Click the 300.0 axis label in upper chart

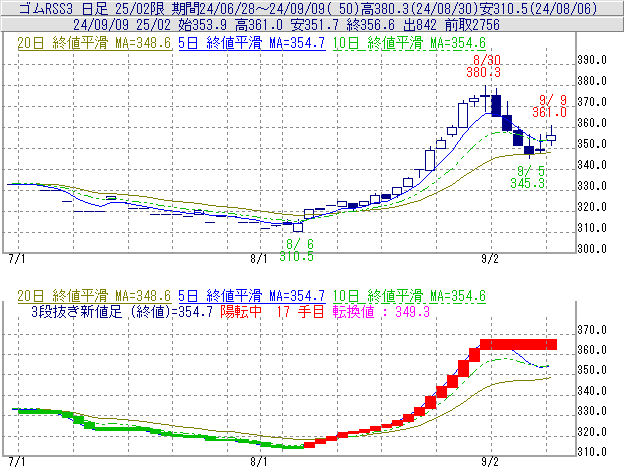[x=592, y=249]
